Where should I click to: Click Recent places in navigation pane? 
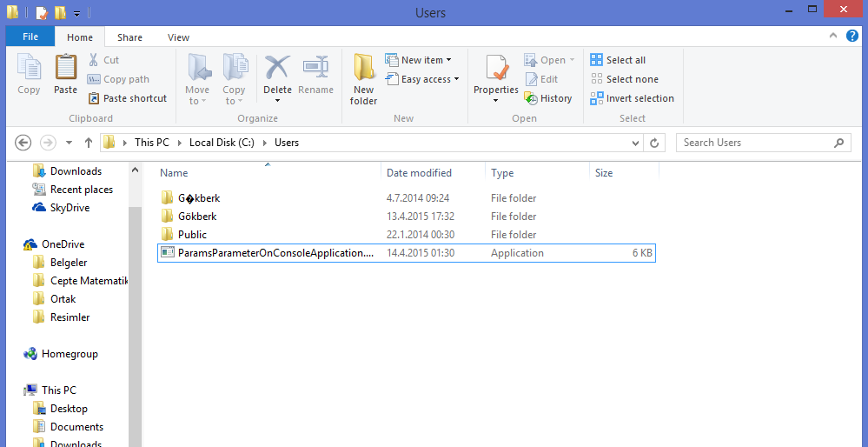click(x=73, y=190)
